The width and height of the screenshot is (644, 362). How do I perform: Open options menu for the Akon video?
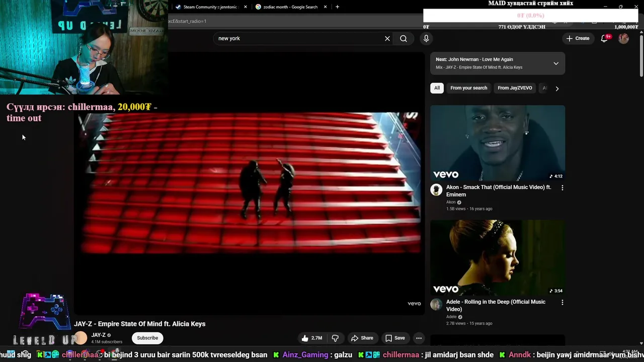(562, 188)
